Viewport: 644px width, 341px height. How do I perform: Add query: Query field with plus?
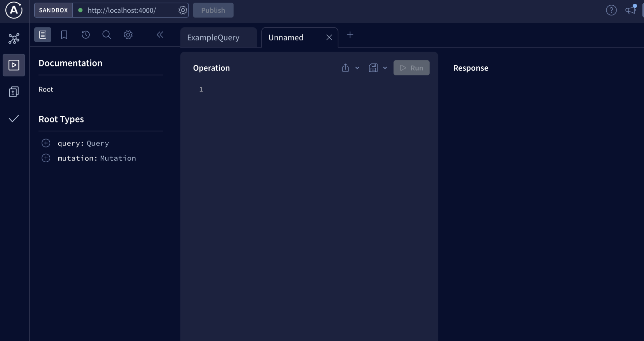click(x=46, y=143)
